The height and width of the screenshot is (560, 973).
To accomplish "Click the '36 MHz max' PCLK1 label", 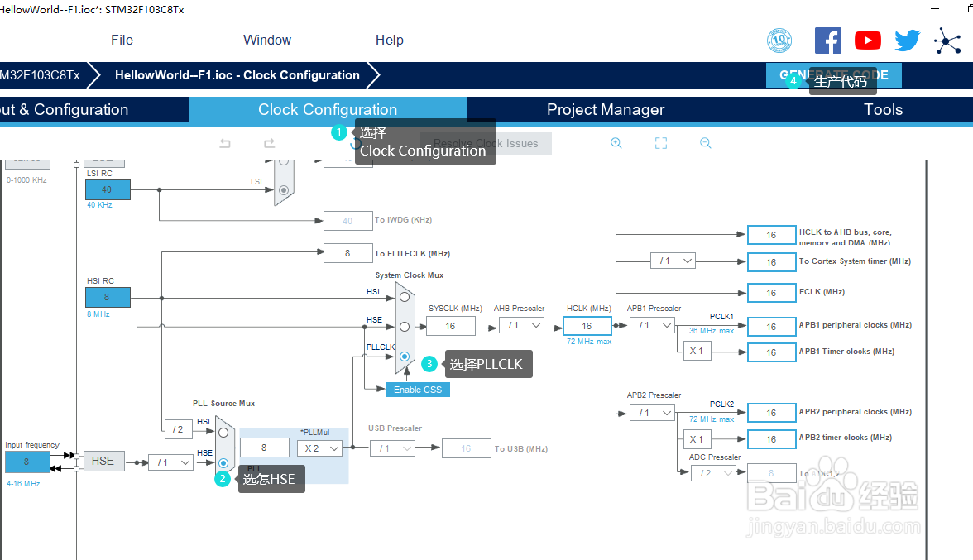I will 712,331.
